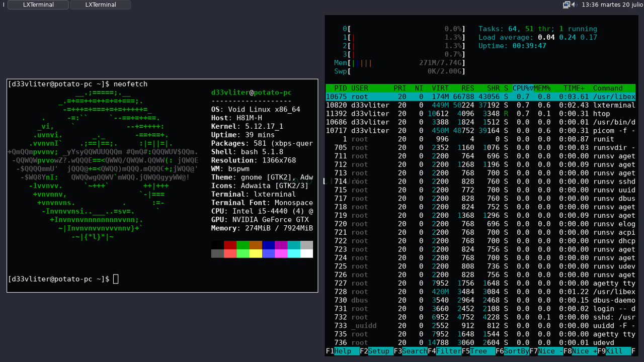Select the runsv uuid row PID 715

tap(480, 190)
